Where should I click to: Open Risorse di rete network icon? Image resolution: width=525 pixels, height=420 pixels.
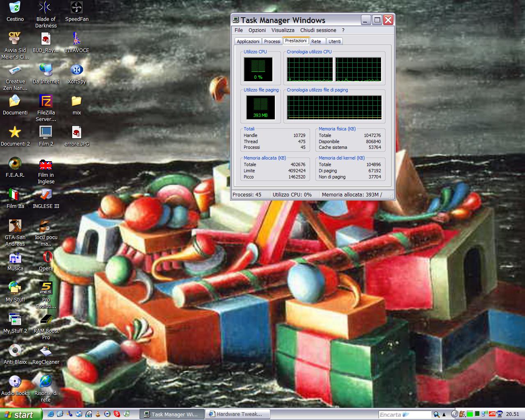click(x=46, y=389)
